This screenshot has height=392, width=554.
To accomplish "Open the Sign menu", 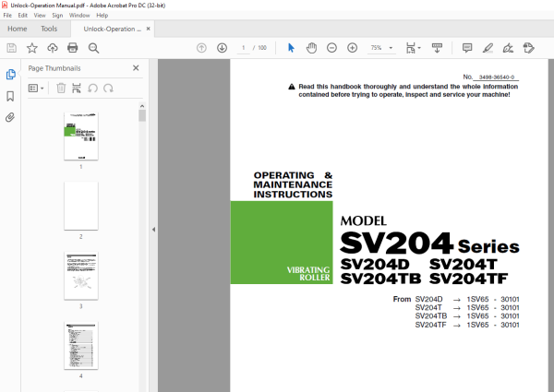I will 57,15.
